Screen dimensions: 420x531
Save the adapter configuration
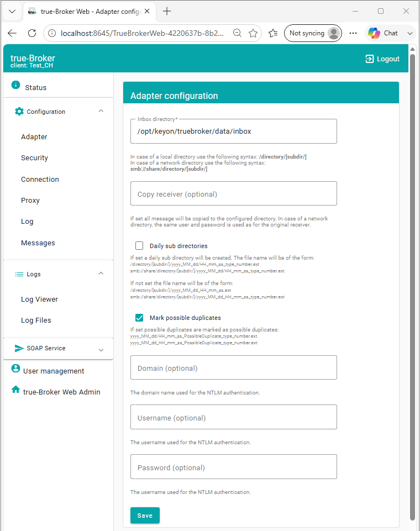click(x=145, y=516)
